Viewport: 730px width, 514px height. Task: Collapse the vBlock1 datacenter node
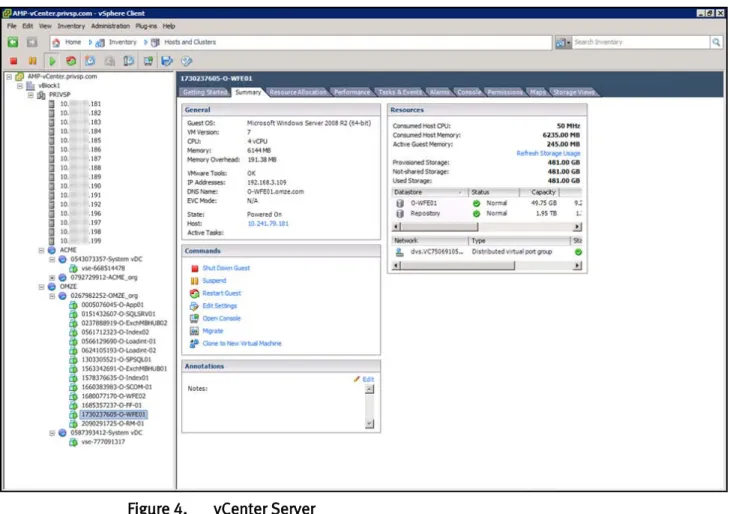point(20,86)
